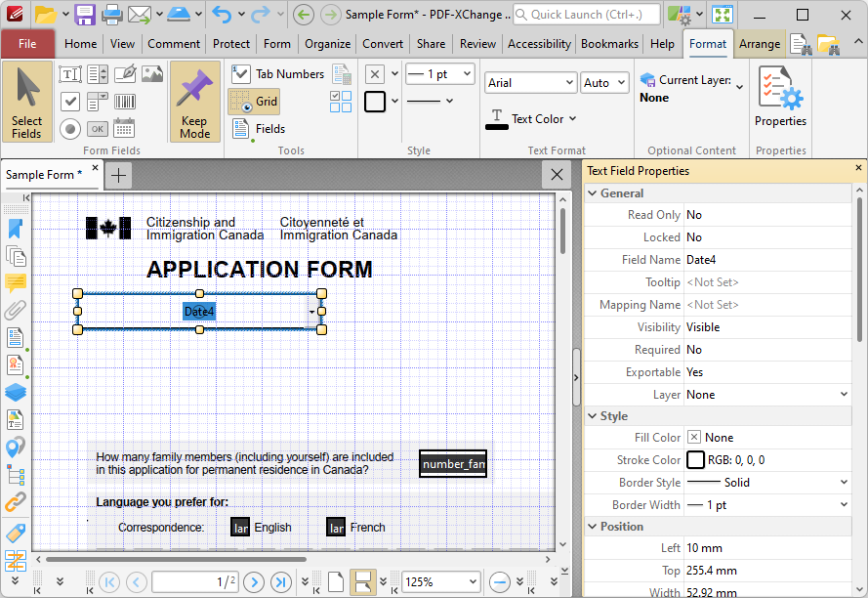The image size is (868, 598).
Task: Click the Quick Launch search field
Action: click(587, 15)
